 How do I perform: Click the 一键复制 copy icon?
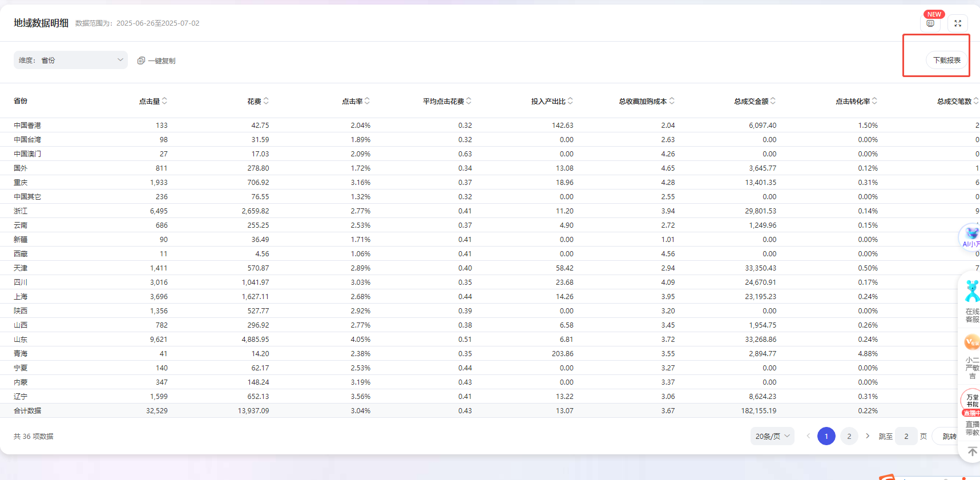coord(141,60)
